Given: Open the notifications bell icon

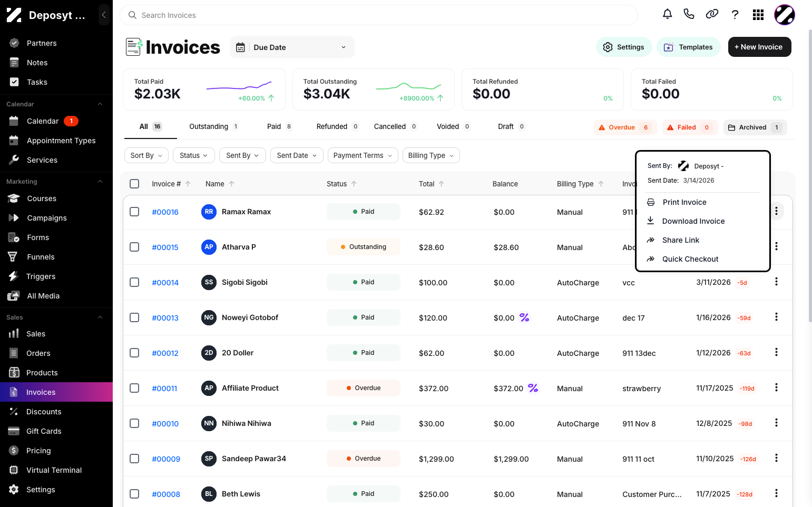Looking at the screenshot, I should click(667, 14).
